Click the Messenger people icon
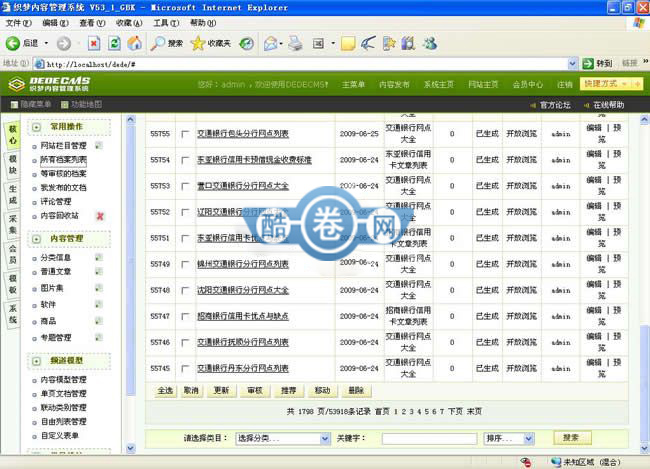 tap(430, 43)
